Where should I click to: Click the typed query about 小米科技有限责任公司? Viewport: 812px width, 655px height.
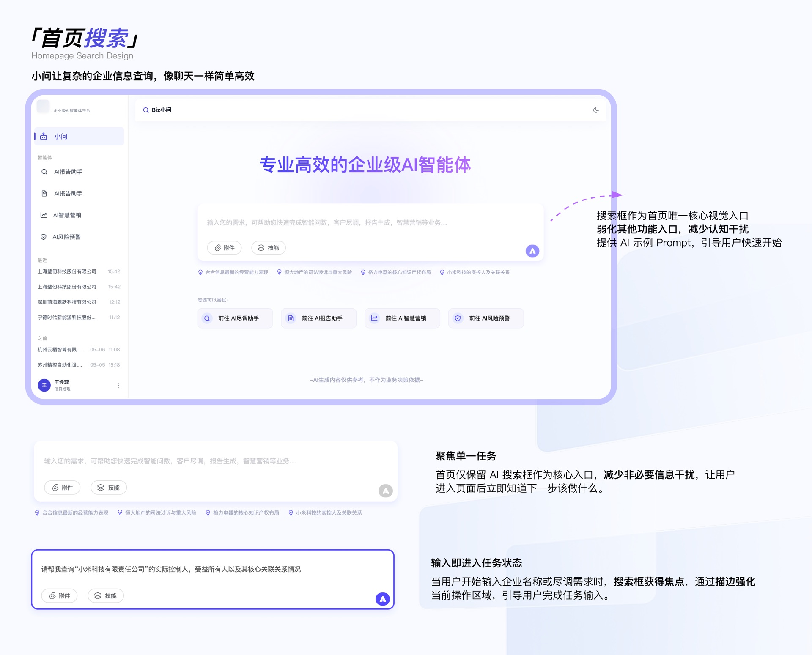[x=171, y=569]
